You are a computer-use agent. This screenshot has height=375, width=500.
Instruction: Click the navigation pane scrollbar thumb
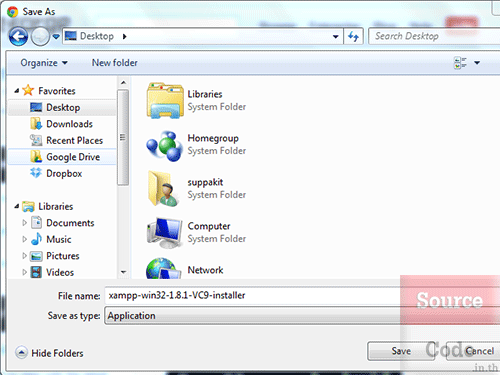click(x=123, y=137)
